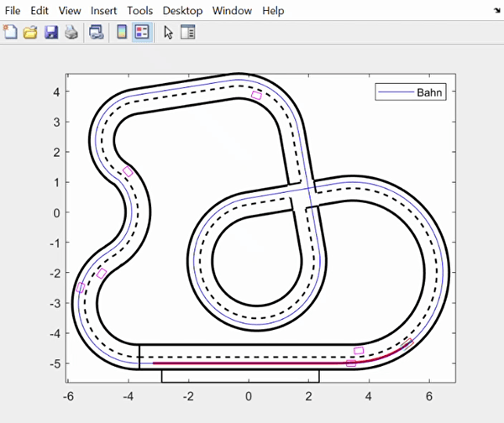This screenshot has width=504, height=423.
Task: Click the New Figure icon
Action: [x=10, y=33]
